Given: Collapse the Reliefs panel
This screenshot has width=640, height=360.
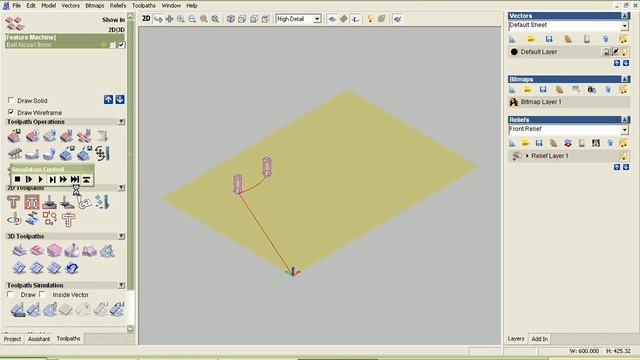Looking at the screenshot, I should tap(625, 120).
